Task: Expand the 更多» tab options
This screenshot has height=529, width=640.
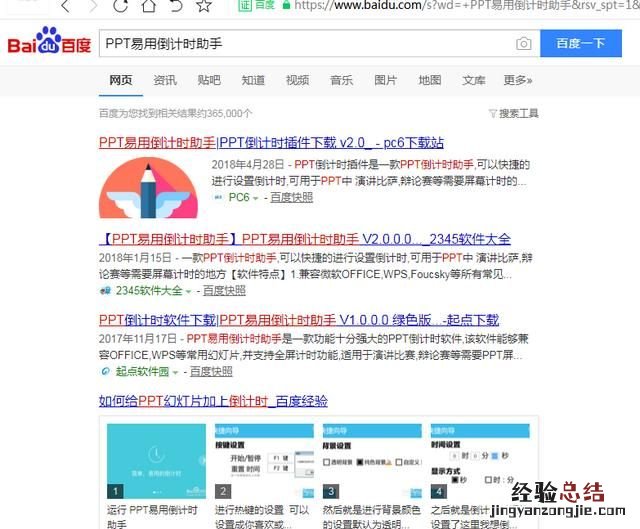Action: tap(518, 80)
